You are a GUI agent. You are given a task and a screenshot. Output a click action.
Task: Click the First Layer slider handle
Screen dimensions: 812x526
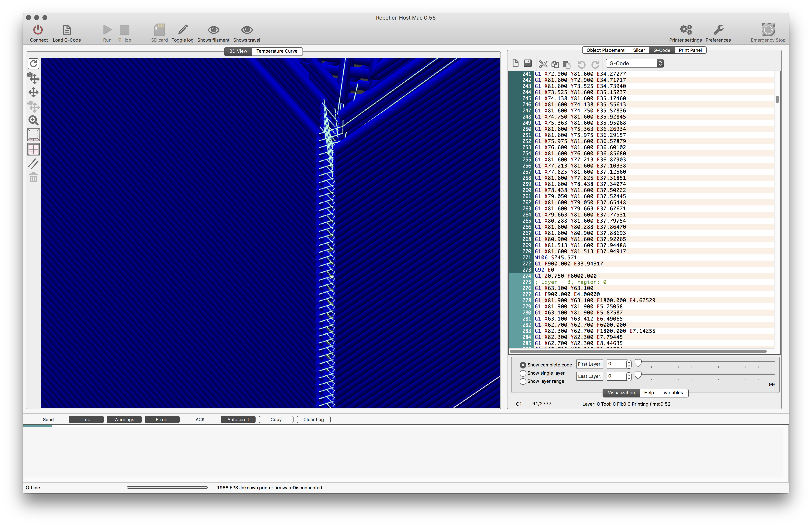[638, 363]
